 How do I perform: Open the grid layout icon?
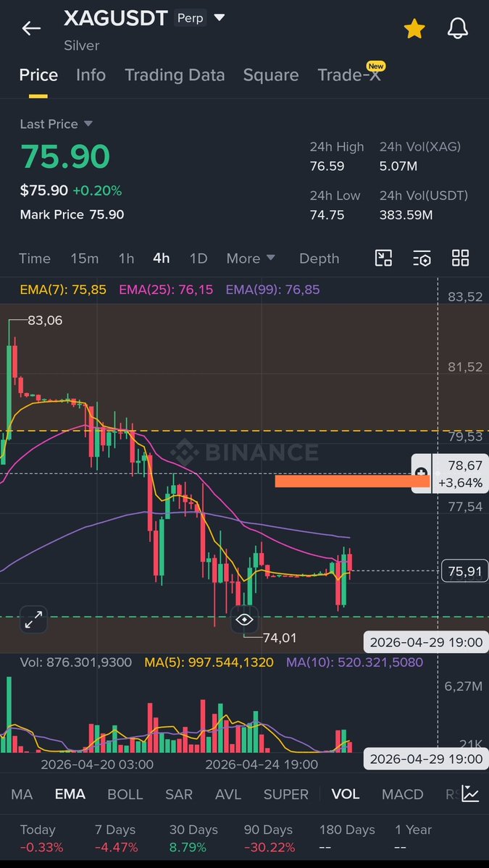(x=460, y=258)
